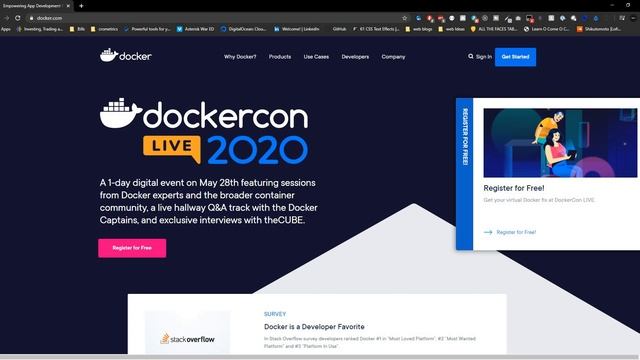The image size is (640, 360).
Task: Open the DigitalOcean bookmark
Action: click(243, 29)
